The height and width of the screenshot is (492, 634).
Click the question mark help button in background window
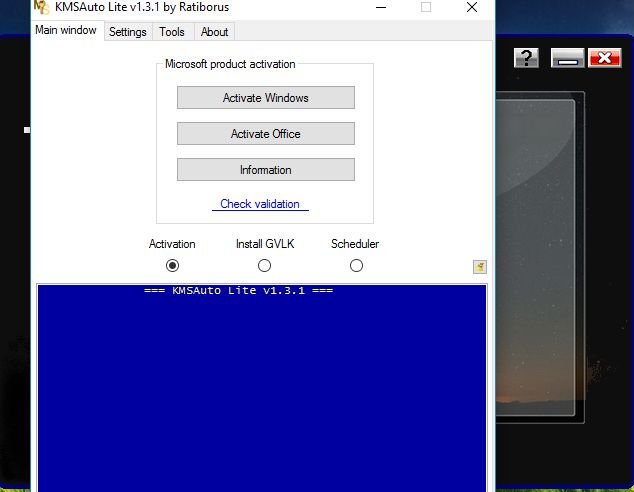tap(526, 58)
